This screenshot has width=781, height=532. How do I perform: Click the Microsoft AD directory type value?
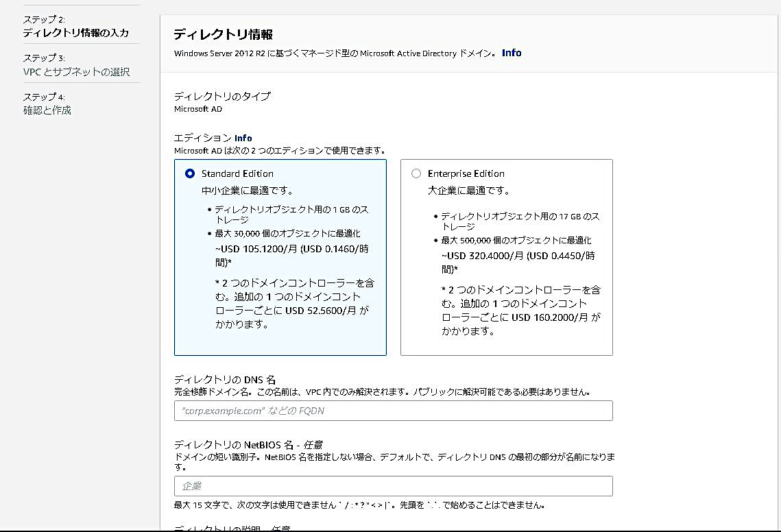point(198,109)
